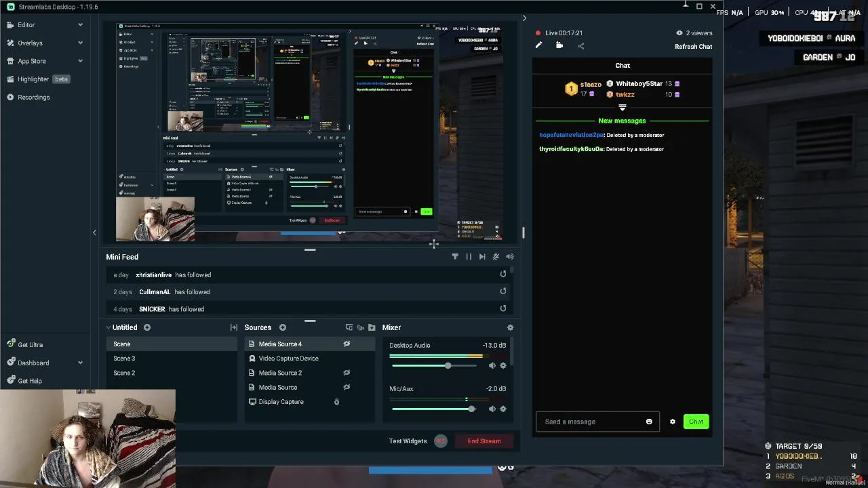Expand the Dashboard chevron in sidebar

coord(80,363)
